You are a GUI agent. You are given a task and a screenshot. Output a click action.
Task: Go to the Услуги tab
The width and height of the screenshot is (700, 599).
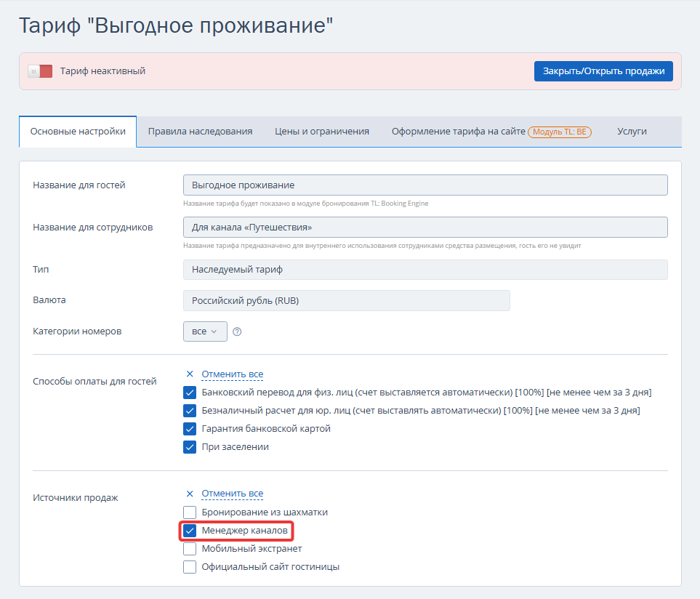(x=632, y=132)
